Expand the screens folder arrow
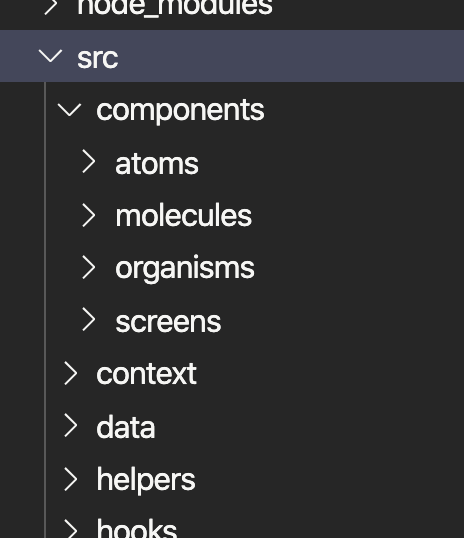This screenshot has height=538, width=464. [89, 319]
